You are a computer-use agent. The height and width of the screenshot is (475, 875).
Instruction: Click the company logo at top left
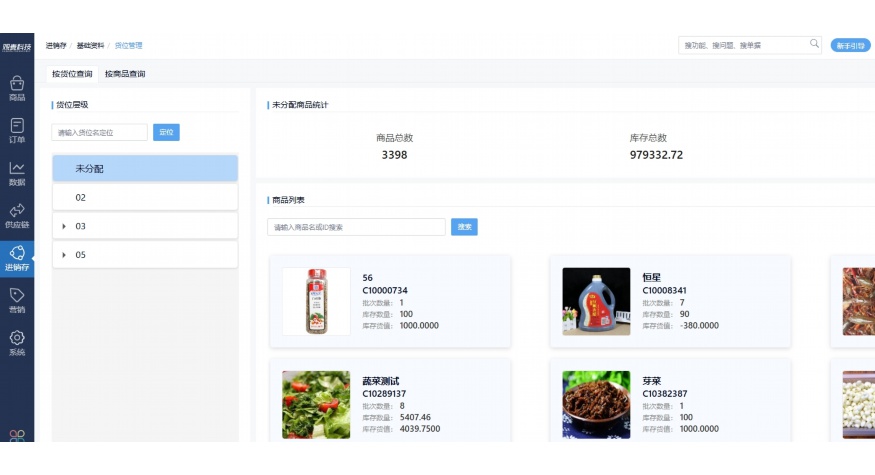click(x=17, y=47)
